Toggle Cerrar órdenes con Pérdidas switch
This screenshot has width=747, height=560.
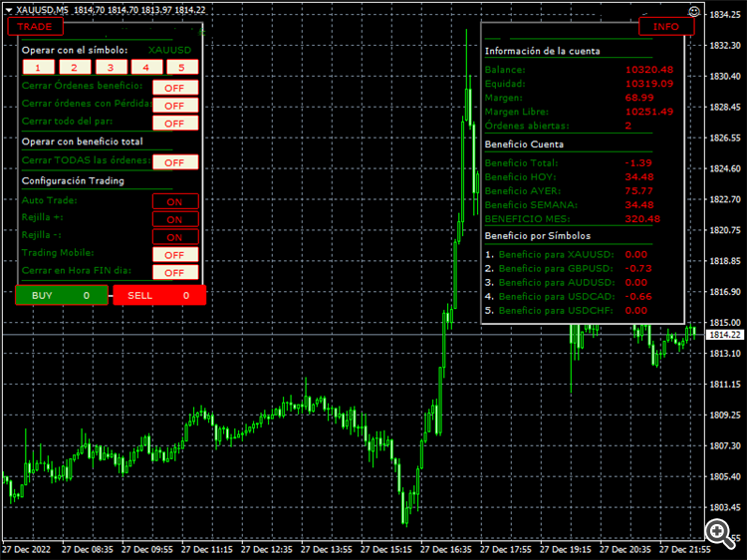click(175, 106)
